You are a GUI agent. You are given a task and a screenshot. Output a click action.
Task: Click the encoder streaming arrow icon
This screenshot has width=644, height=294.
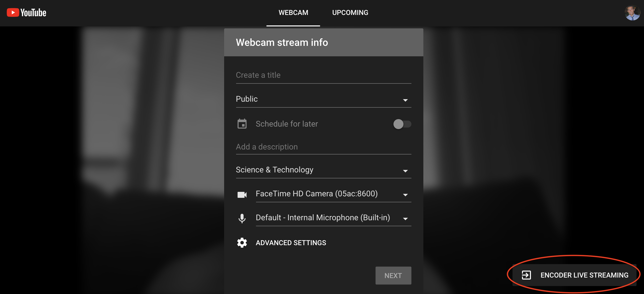pyautogui.click(x=526, y=275)
